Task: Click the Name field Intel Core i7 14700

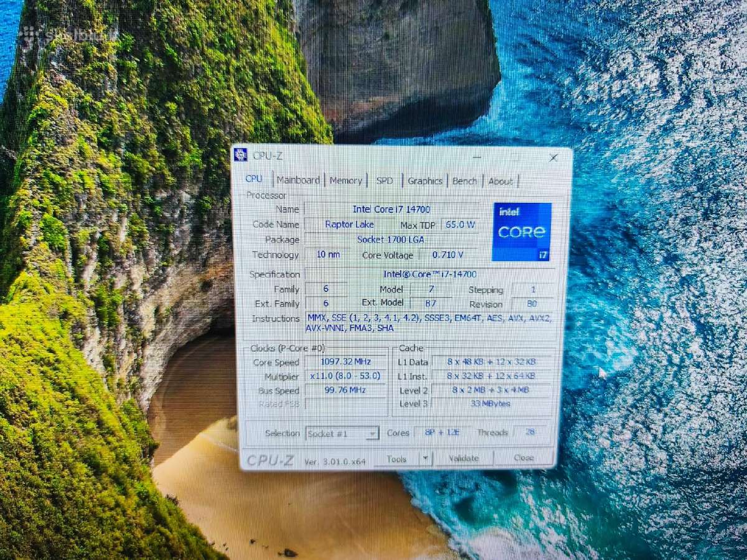Action: [x=392, y=209]
